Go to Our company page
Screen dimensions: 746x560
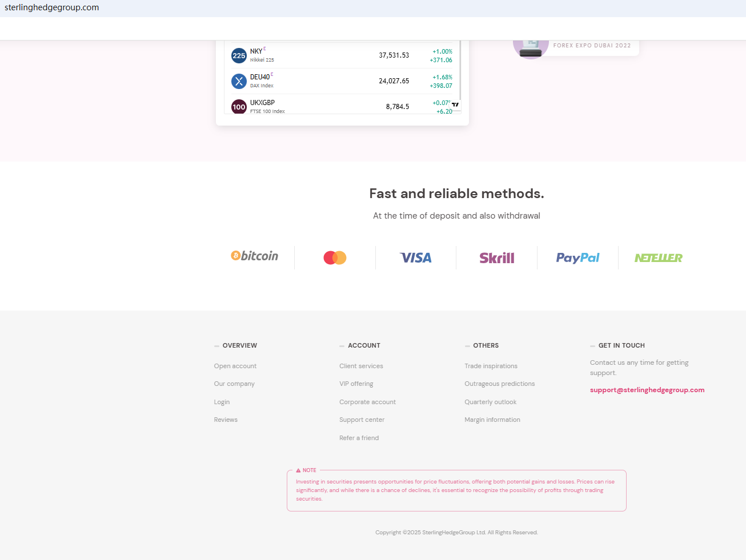[x=234, y=384]
